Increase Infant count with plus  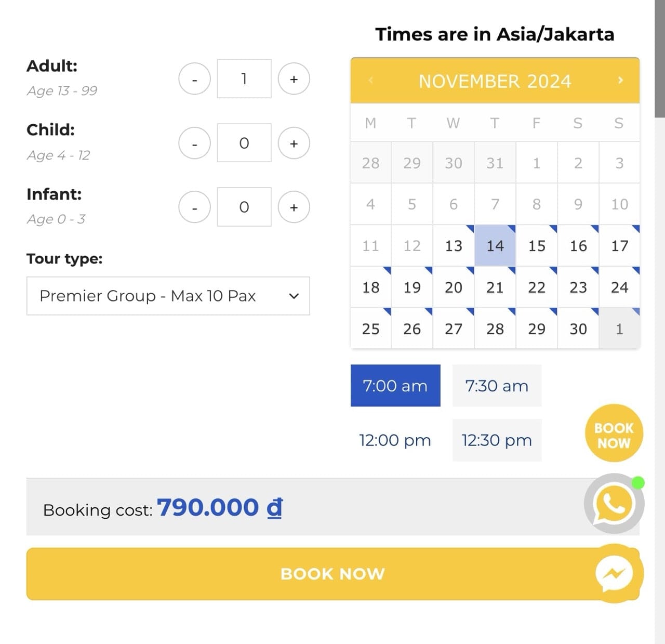294,207
